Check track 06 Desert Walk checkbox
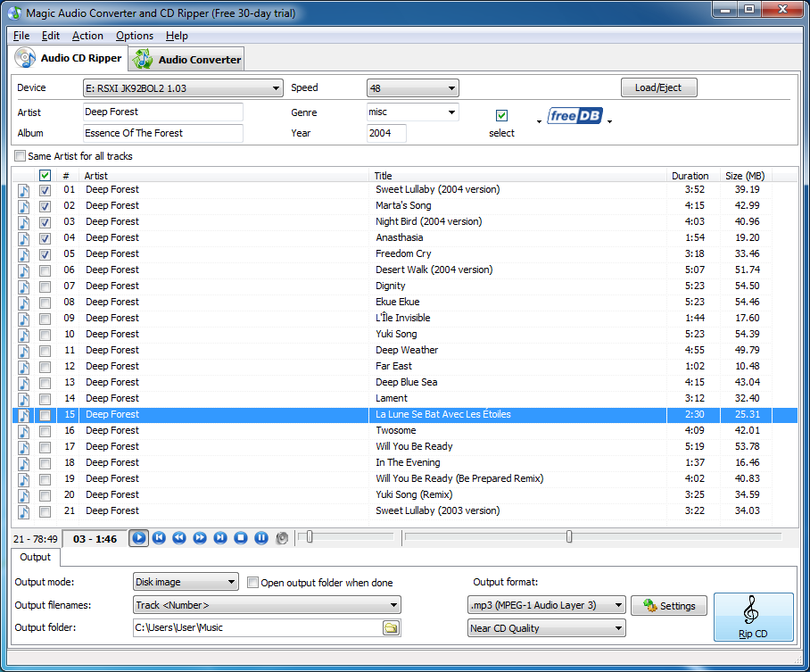Viewport: 810px width, 672px height. point(45,270)
